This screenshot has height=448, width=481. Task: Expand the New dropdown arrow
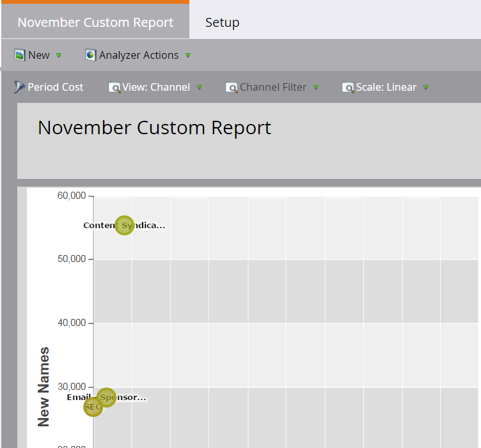58,56
